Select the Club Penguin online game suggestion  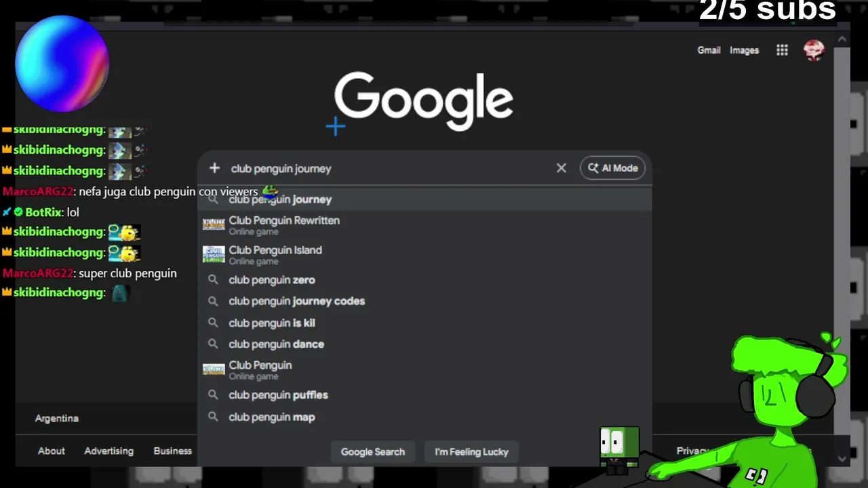pyautogui.click(x=425, y=370)
